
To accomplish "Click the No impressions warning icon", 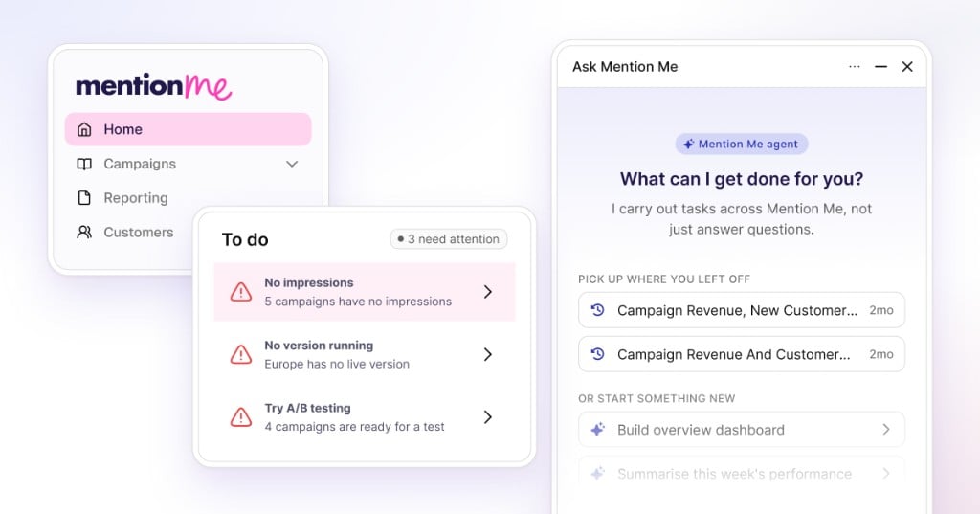I will 241,292.
